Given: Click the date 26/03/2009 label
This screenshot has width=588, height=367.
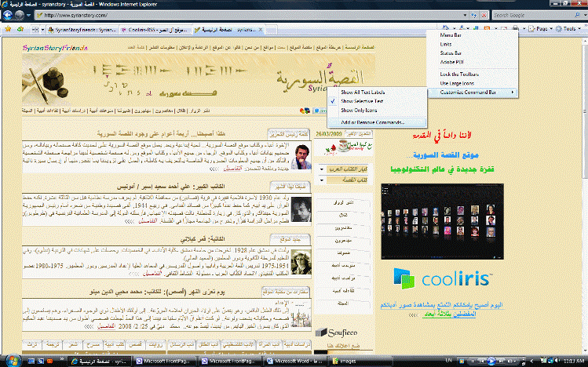Looking at the screenshot, I should [329, 133].
